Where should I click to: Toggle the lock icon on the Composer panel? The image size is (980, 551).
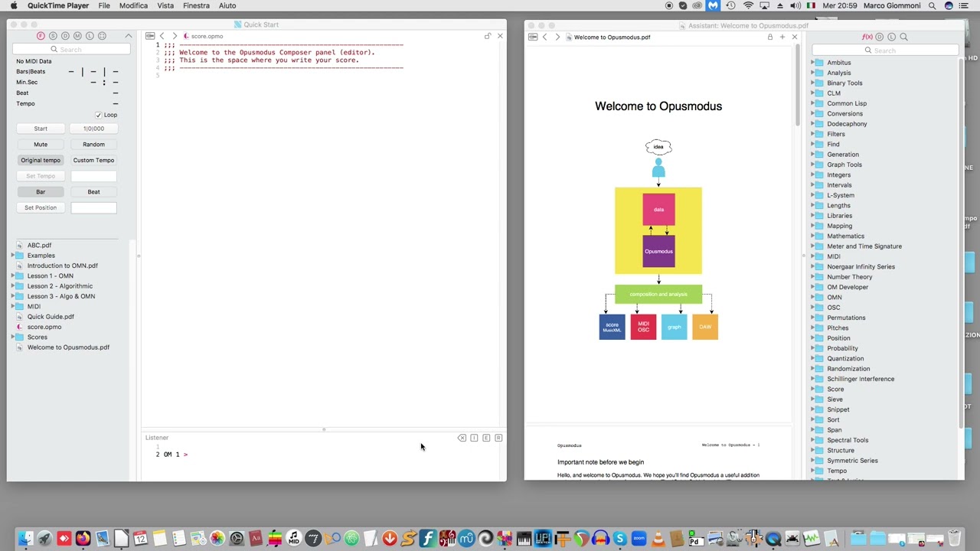point(488,36)
